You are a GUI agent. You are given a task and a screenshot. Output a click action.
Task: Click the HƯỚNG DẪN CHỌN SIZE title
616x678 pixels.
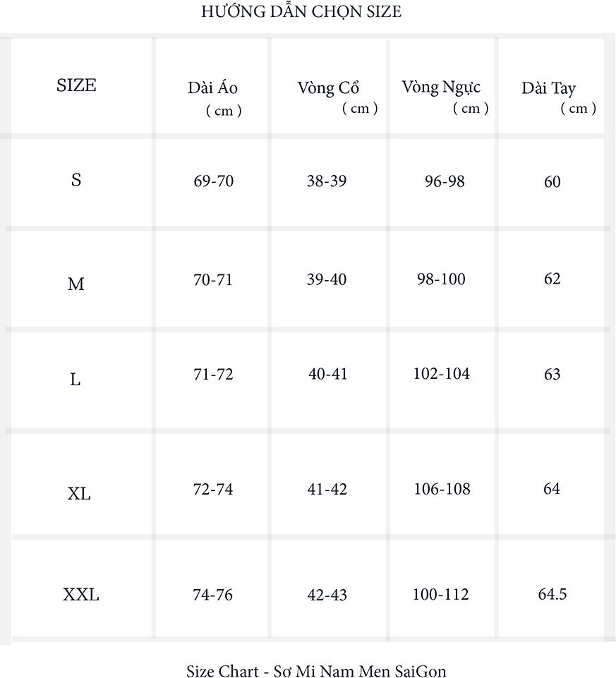(301, 12)
